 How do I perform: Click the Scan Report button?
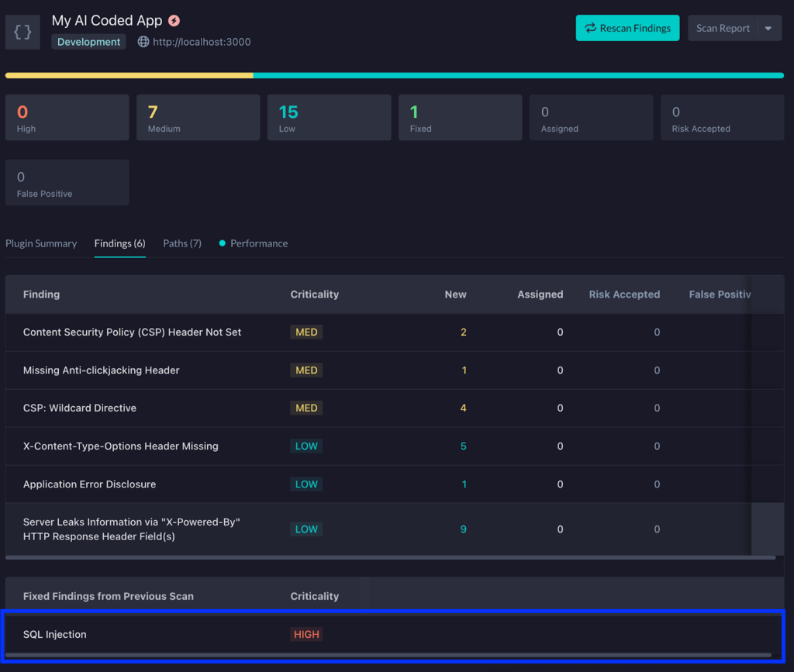722,27
